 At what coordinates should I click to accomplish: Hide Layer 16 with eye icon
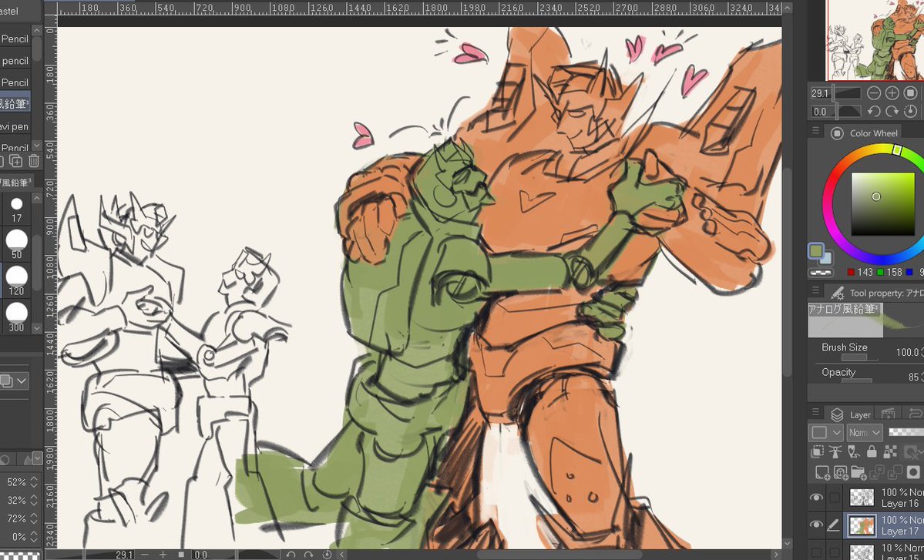click(x=816, y=498)
